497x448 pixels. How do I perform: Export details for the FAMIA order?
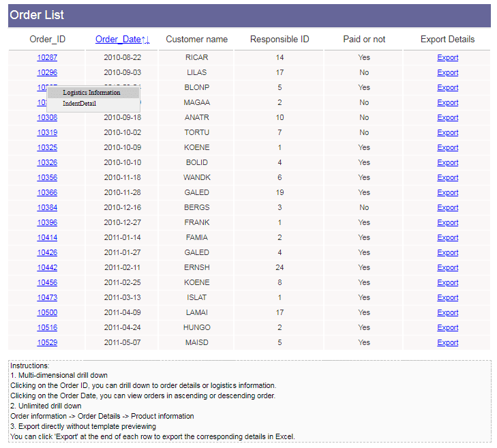pos(447,237)
